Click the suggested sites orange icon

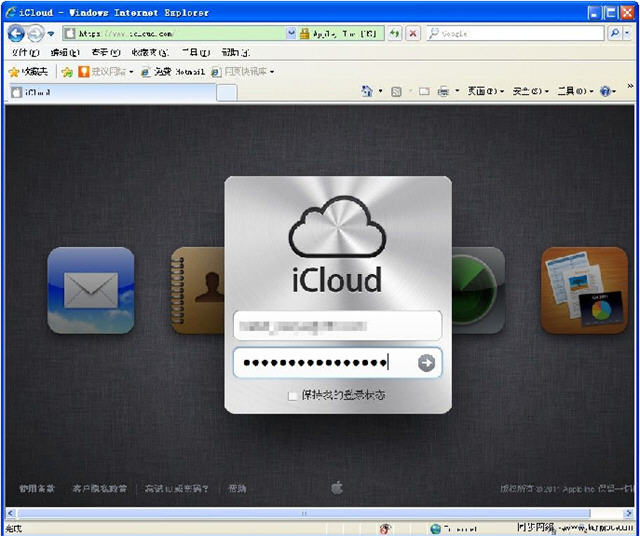84,72
